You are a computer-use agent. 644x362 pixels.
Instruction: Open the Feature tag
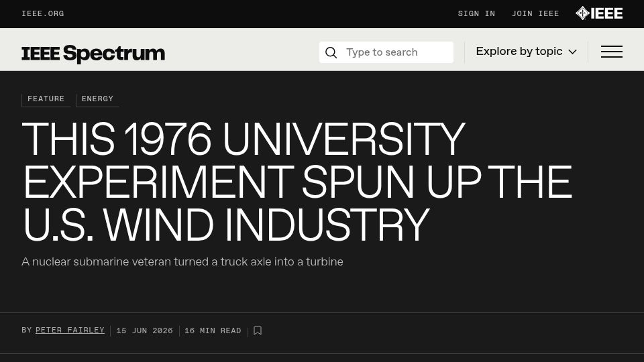tap(46, 99)
